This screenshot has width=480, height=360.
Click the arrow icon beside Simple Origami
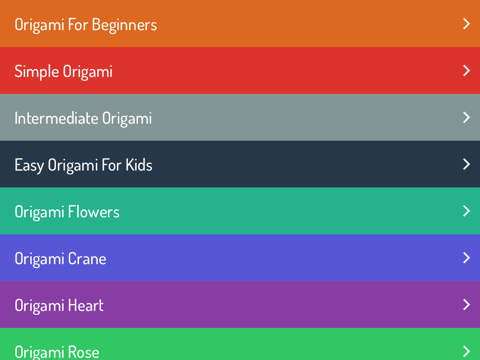tap(467, 70)
